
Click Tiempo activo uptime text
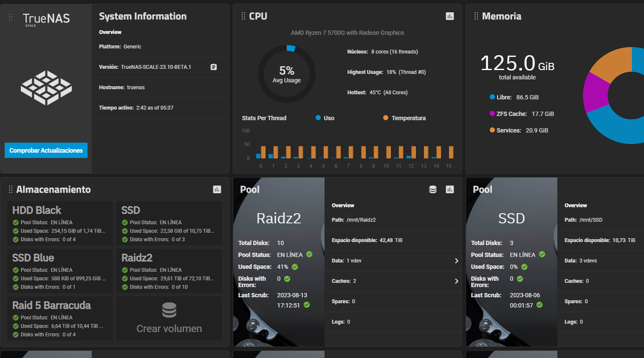[136, 108]
